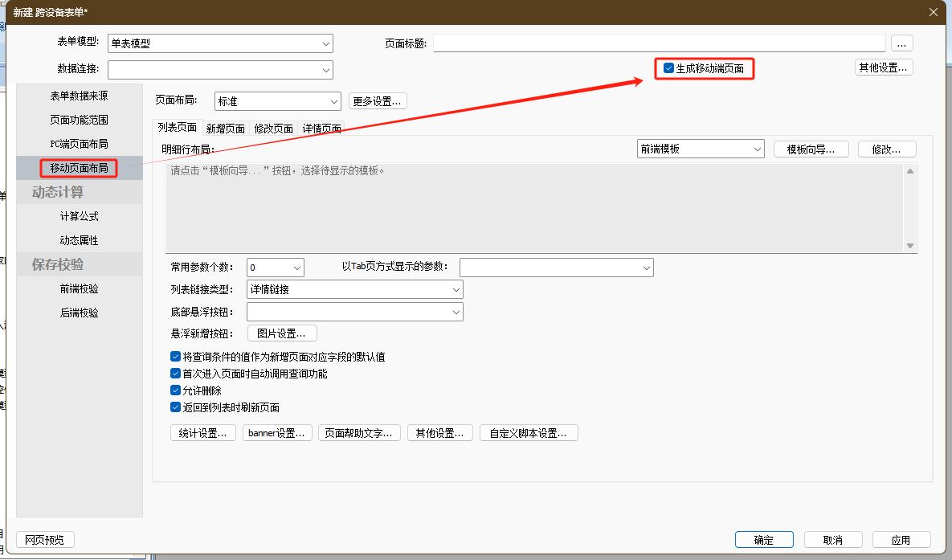Screen dimensions: 952x560
Task: Switch to the 新增页面 tab
Action: coord(225,128)
